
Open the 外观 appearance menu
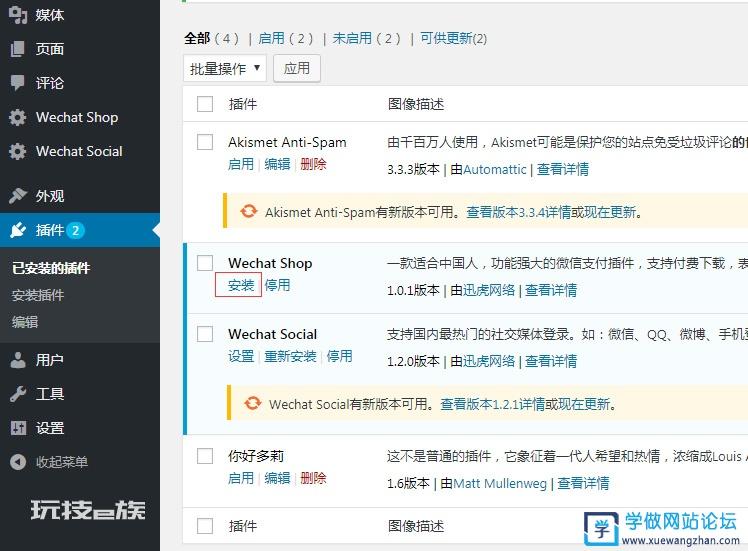50,196
